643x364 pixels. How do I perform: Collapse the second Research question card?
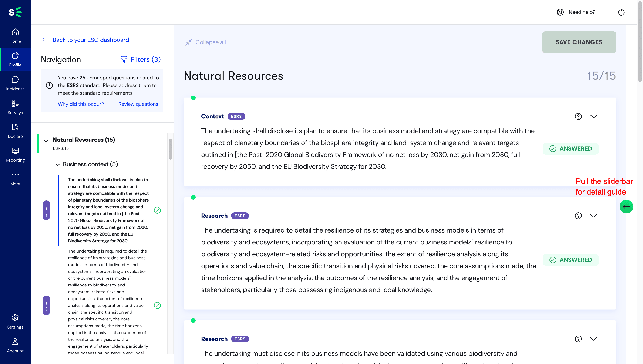(593, 339)
